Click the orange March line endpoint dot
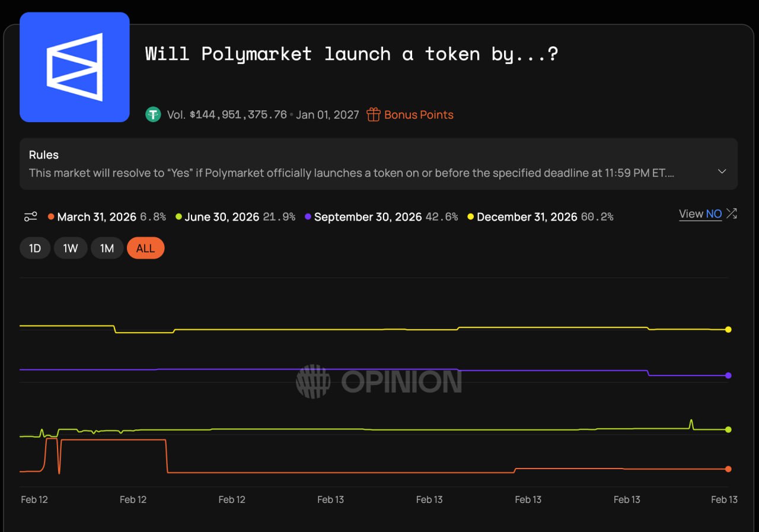The image size is (759, 532). [x=728, y=469]
